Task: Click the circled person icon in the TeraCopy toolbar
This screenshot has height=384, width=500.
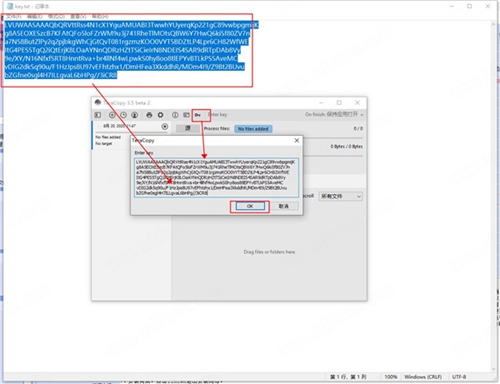Action: point(135,115)
